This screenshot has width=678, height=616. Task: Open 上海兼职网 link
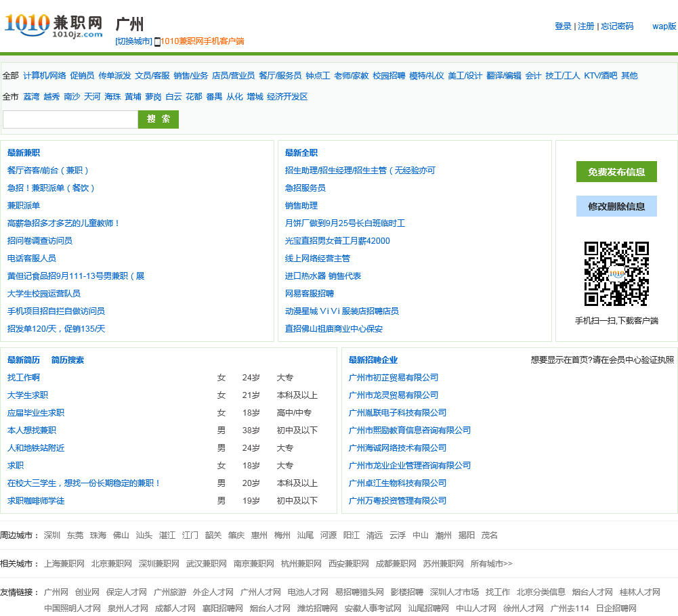coord(64,564)
